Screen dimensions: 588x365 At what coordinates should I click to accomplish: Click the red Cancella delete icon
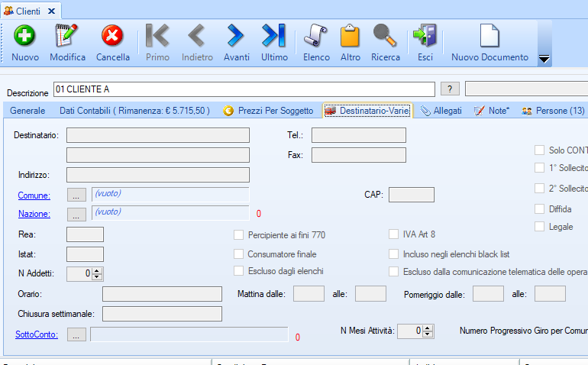pos(112,36)
